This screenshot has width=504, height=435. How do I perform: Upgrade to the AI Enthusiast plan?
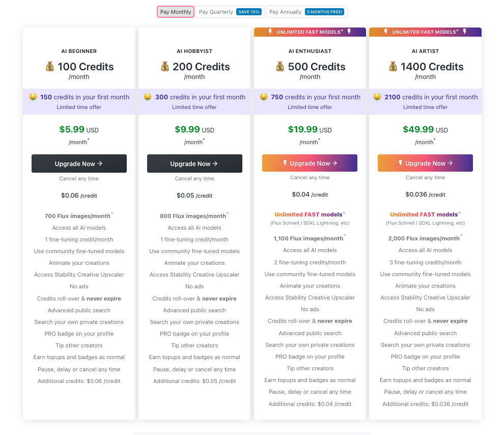click(x=310, y=163)
